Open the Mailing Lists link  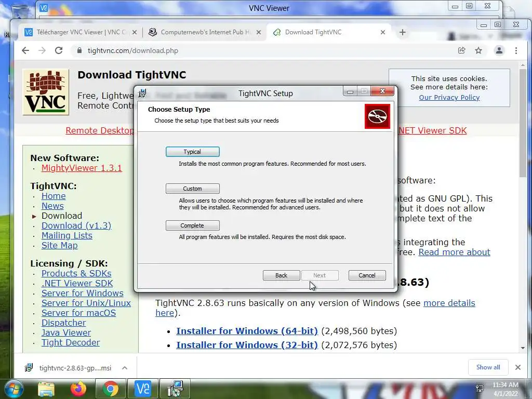click(x=67, y=235)
